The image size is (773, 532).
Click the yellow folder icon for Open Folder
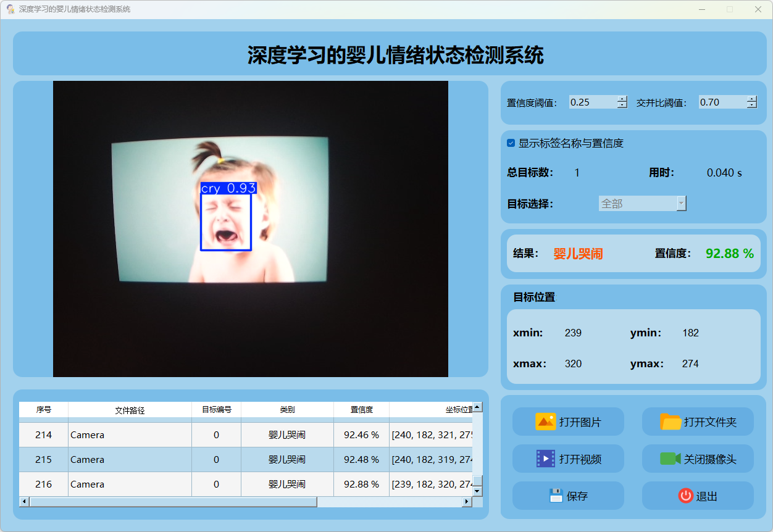671,422
